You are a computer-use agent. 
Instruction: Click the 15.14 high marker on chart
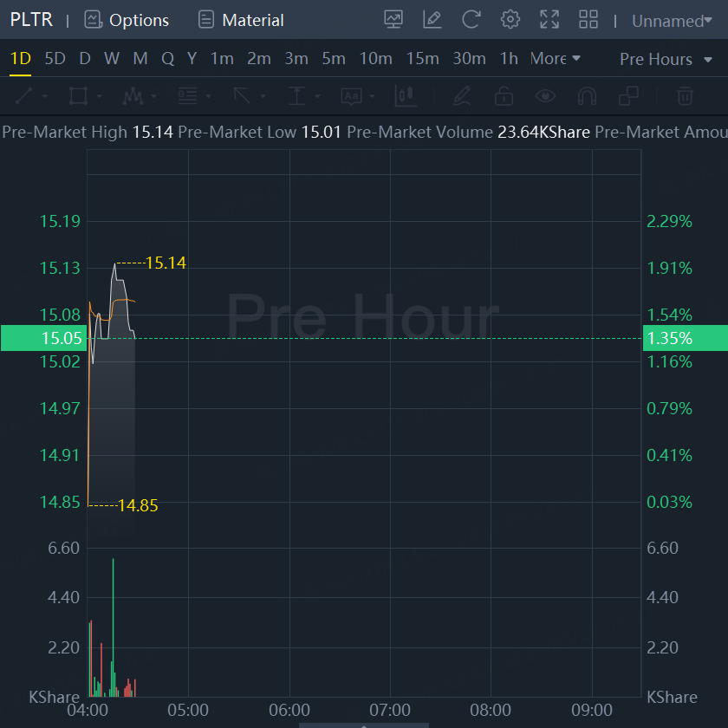coord(166,263)
